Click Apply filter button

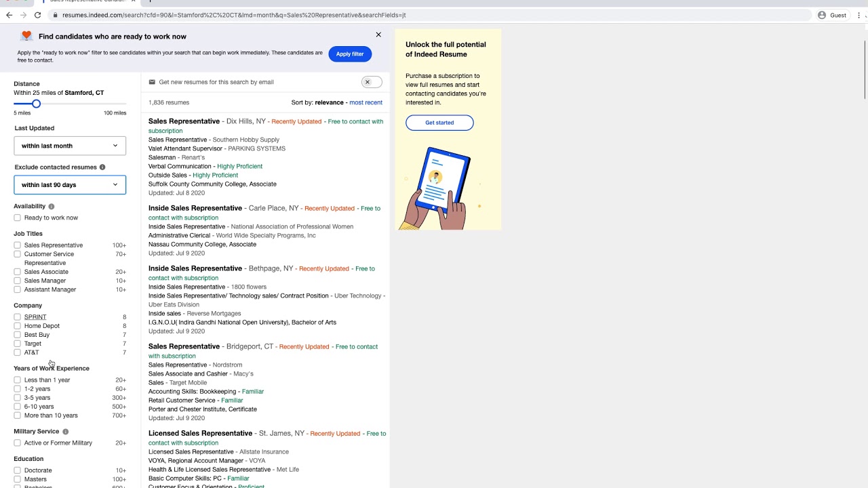[x=350, y=54]
